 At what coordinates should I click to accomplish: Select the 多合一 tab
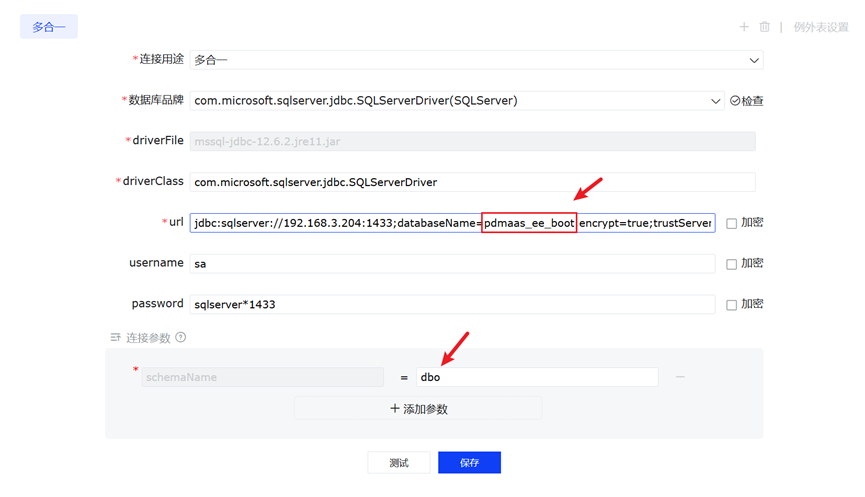(x=49, y=27)
